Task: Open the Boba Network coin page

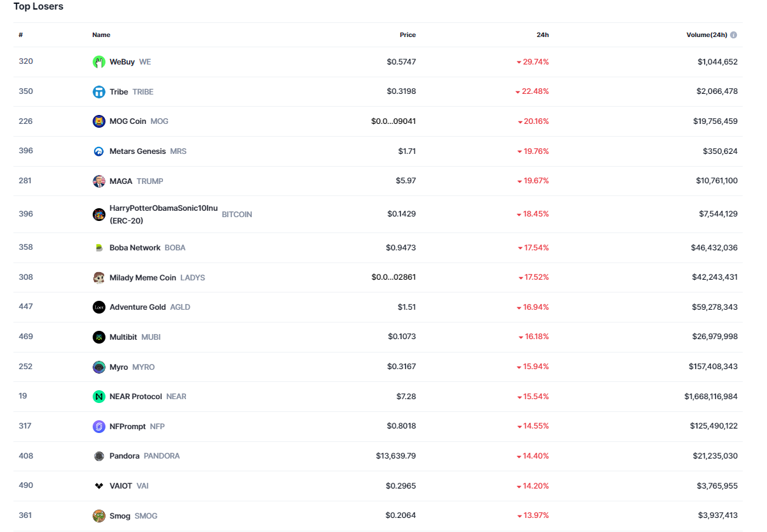Action: coord(135,248)
